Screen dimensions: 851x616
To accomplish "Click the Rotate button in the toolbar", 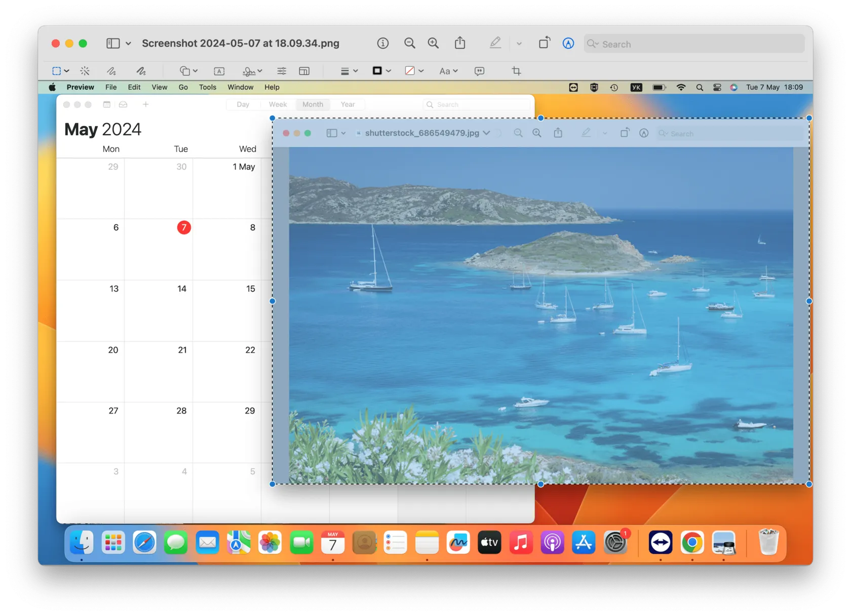I will pyautogui.click(x=544, y=43).
